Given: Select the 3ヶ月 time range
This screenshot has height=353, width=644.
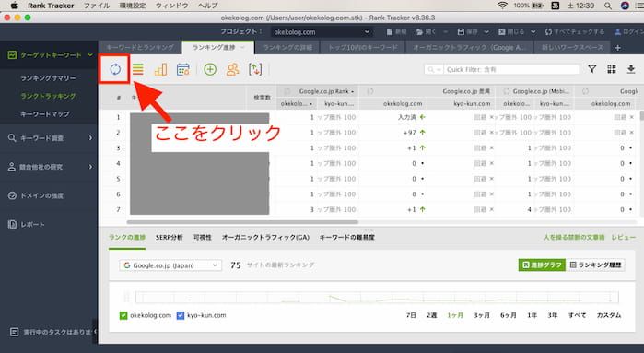Looking at the screenshot, I should 482,315.
